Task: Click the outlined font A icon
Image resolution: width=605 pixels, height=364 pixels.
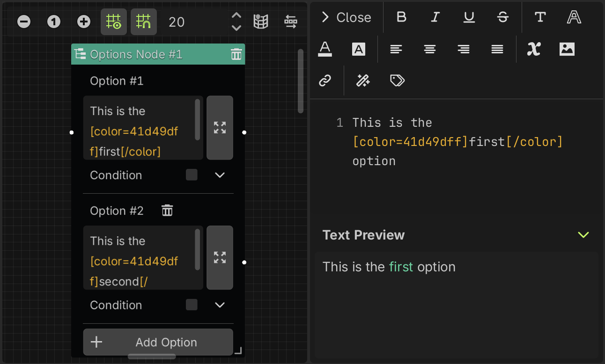Action: 574,17
